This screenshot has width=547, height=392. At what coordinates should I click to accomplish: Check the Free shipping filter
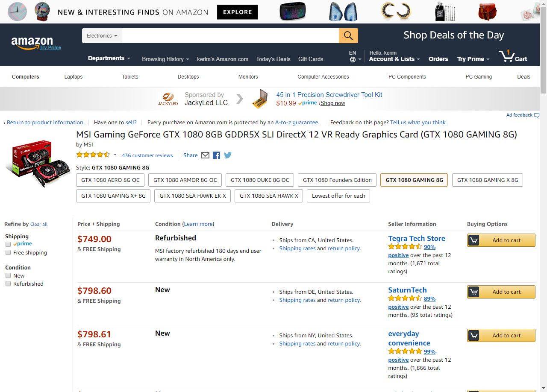[8, 253]
